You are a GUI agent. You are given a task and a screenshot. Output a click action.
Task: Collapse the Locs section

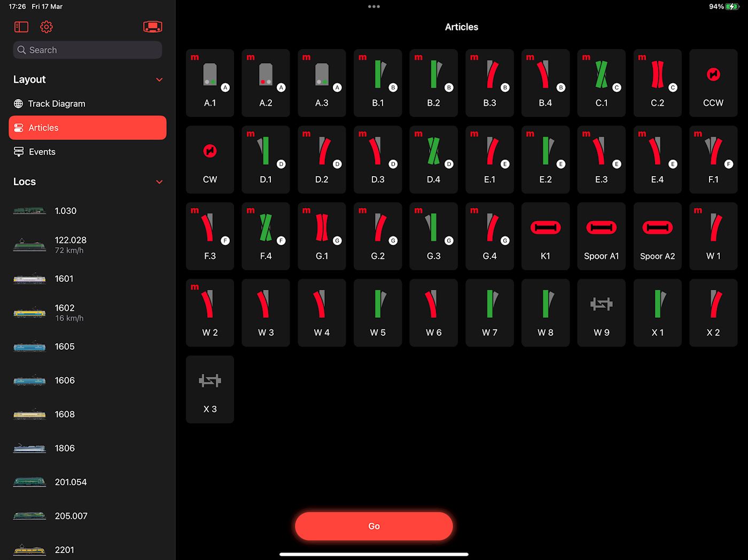point(159,182)
